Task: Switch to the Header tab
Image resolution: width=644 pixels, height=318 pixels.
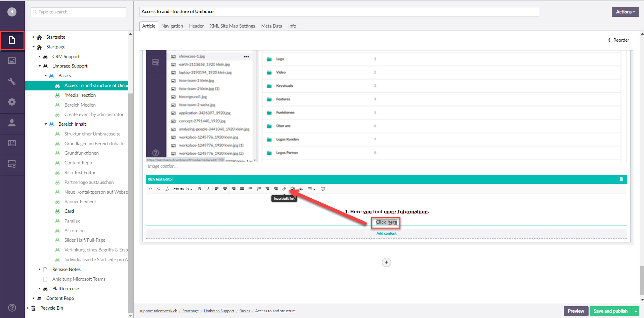Action: (x=197, y=26)
